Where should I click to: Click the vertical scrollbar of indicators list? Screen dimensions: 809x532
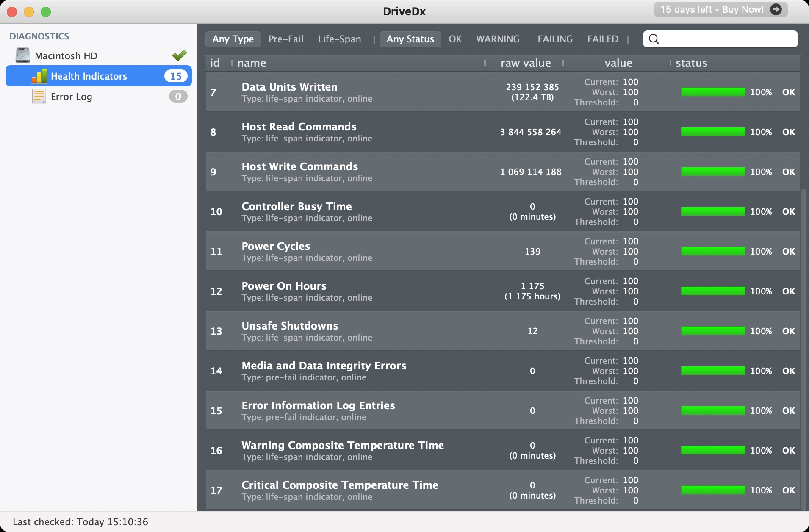point(803,349)
